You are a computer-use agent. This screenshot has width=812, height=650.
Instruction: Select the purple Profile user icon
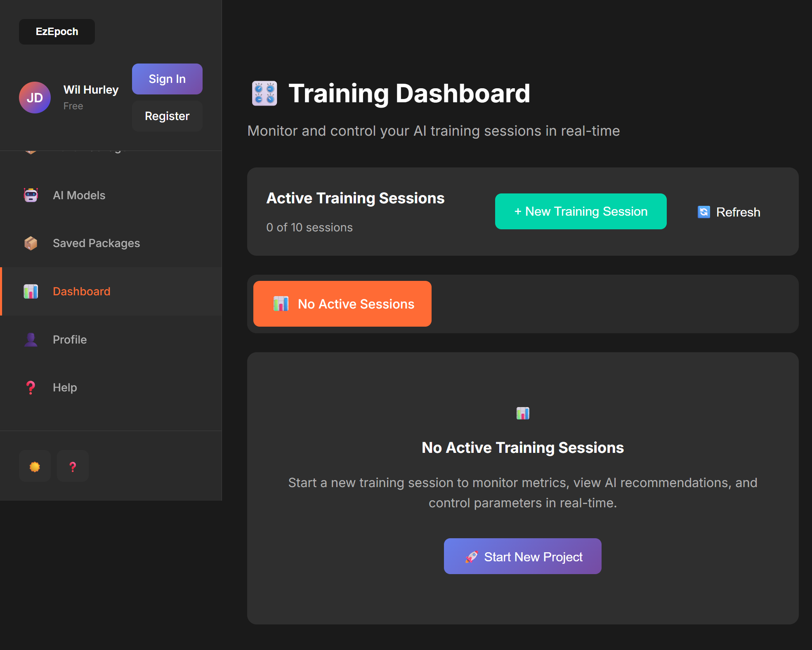tap(31, 339)
